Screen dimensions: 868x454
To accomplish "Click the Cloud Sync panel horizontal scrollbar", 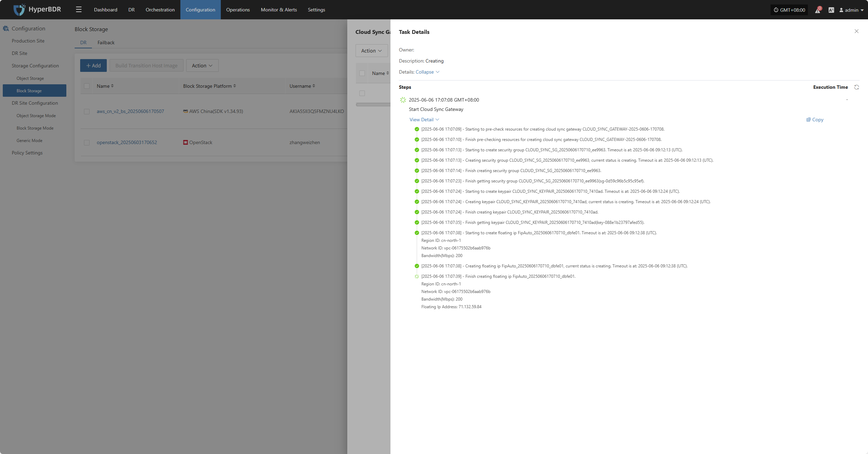I will tap(373, 104).
